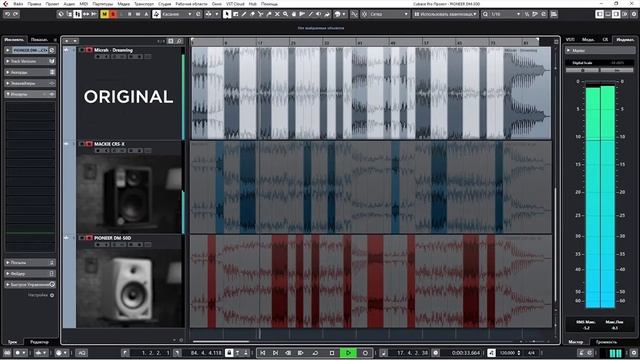Select the Mute X tool
This screenshot has height=360, width=640.
pyautogui.click(x=277, y=14)
